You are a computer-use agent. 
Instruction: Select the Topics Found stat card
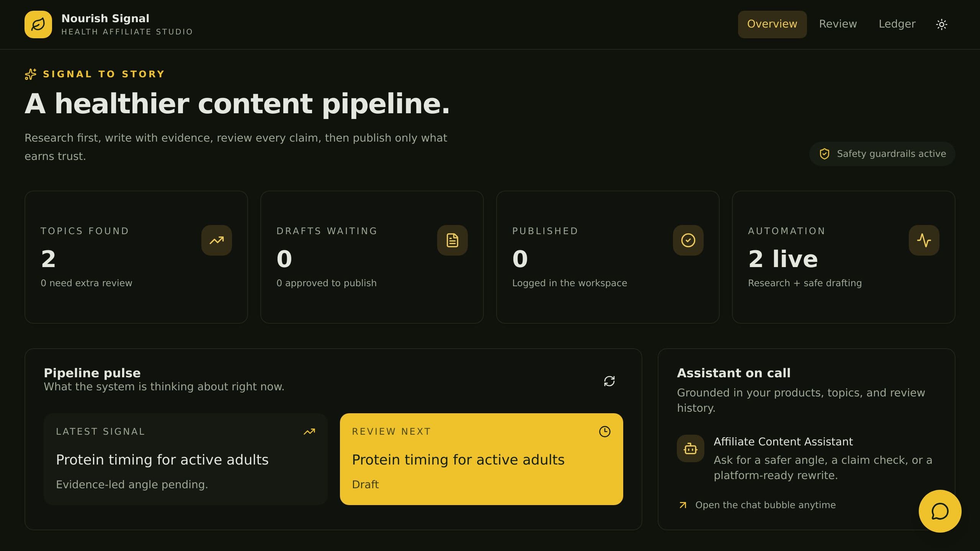pyautogui.click(x=136, y=257)
